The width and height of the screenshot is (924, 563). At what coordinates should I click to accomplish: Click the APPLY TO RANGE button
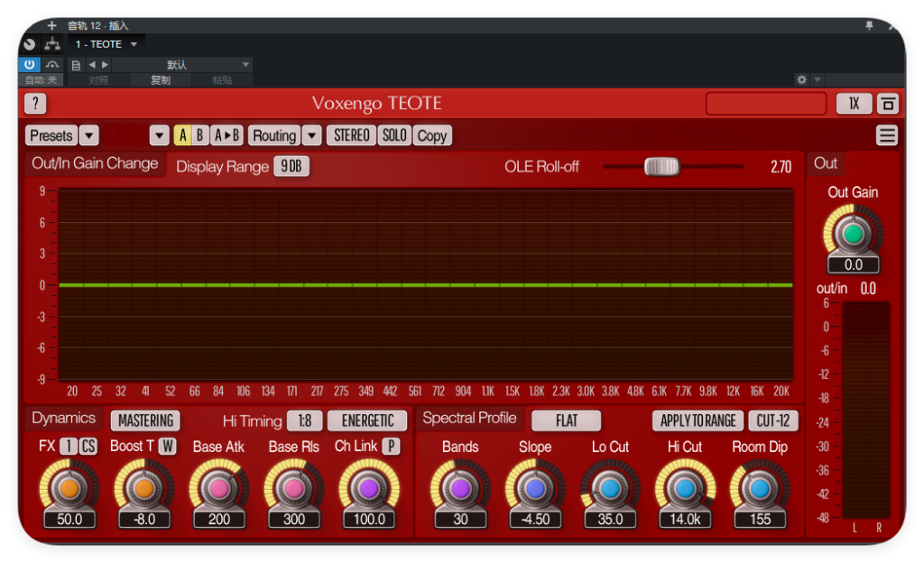[698, 420]
